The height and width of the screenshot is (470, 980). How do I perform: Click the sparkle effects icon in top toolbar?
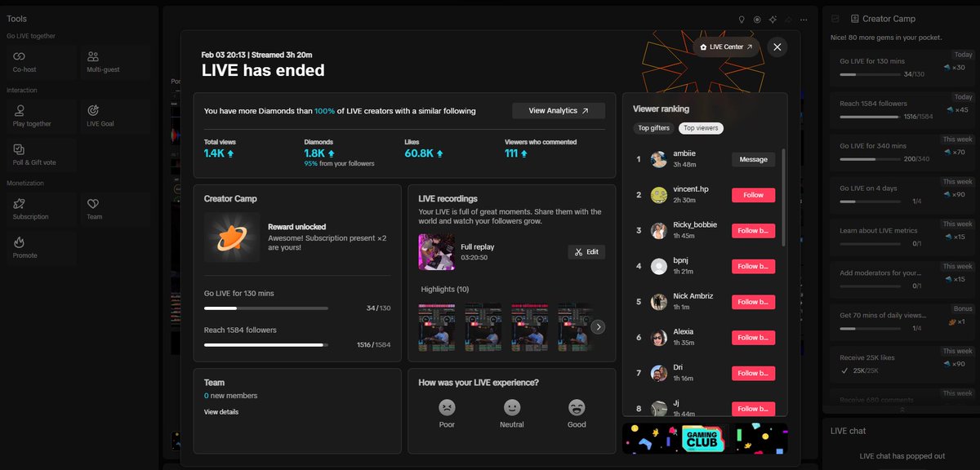(x=773, y=19)
